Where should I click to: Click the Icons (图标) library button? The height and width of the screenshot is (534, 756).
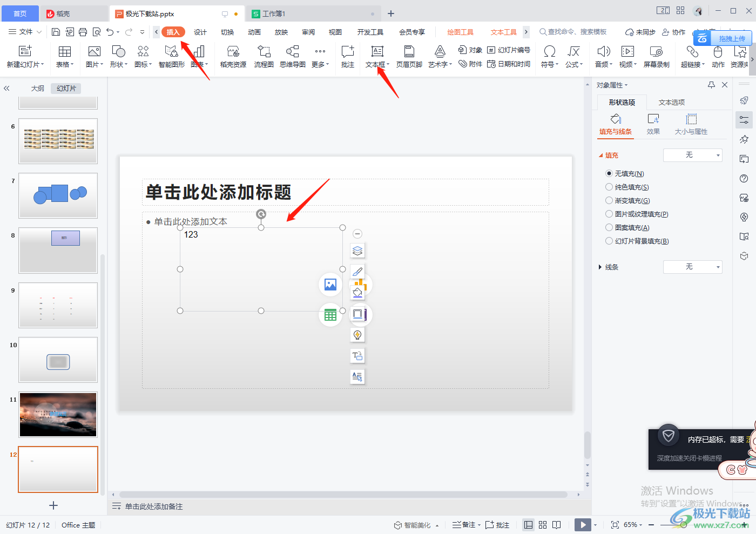143,51
